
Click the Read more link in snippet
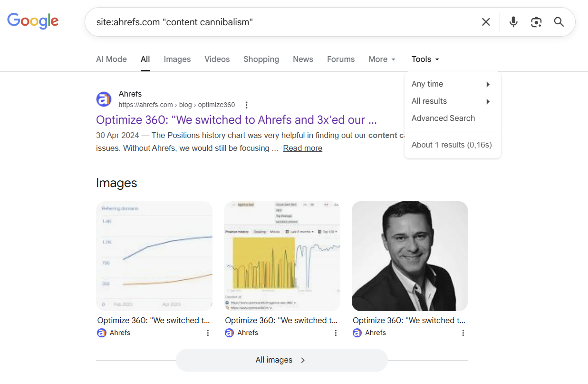[x=303, y=148]
